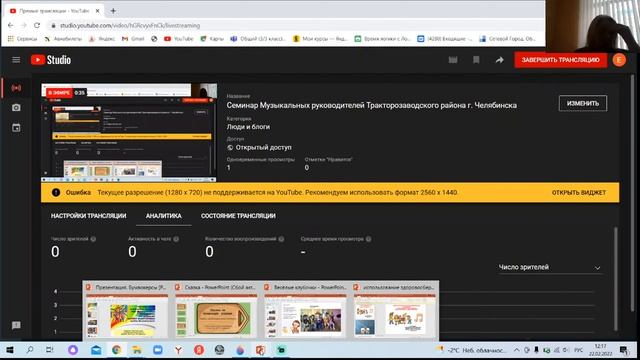The height and width of the screenshot is (360, 640).
Task: Open the Яндекс bookmark
Action: pos(102,39)
